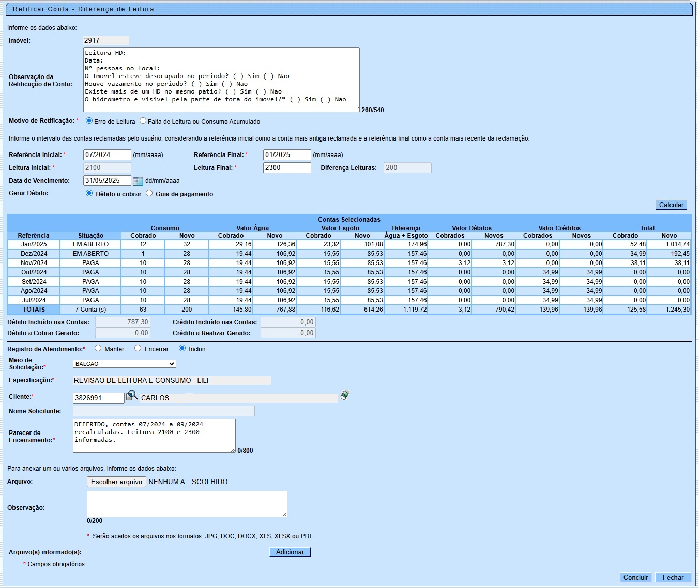Select Débito a cobrar option
700x588 pixels.
[x=89, y=193]
